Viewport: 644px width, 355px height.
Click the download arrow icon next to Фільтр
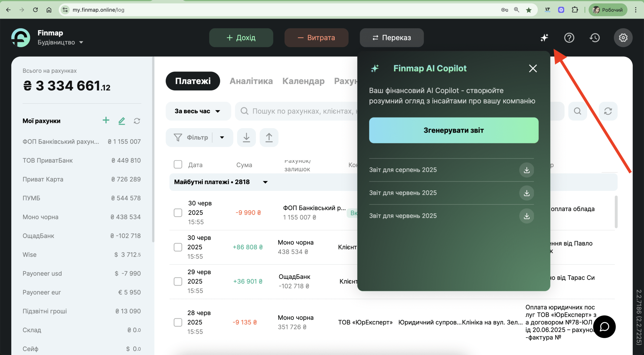(x=246, y=137)
